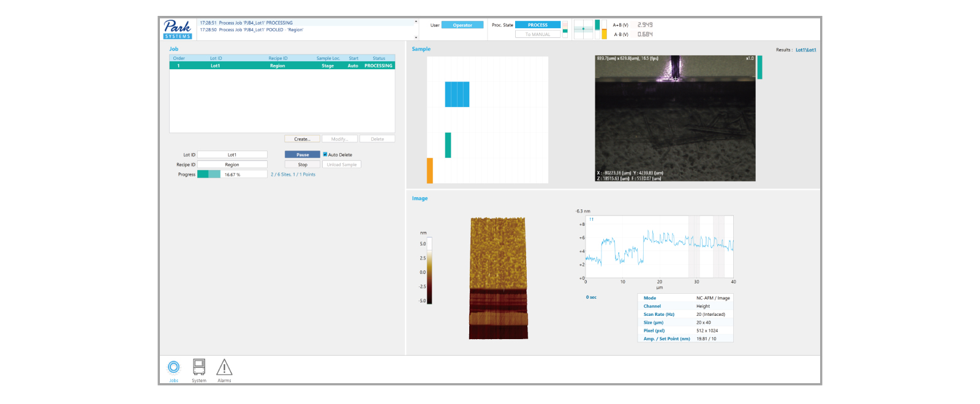Open the Jobs view icon
This screenshot has width=980, height=404.
pyautogui.click(x=174, y=367)
